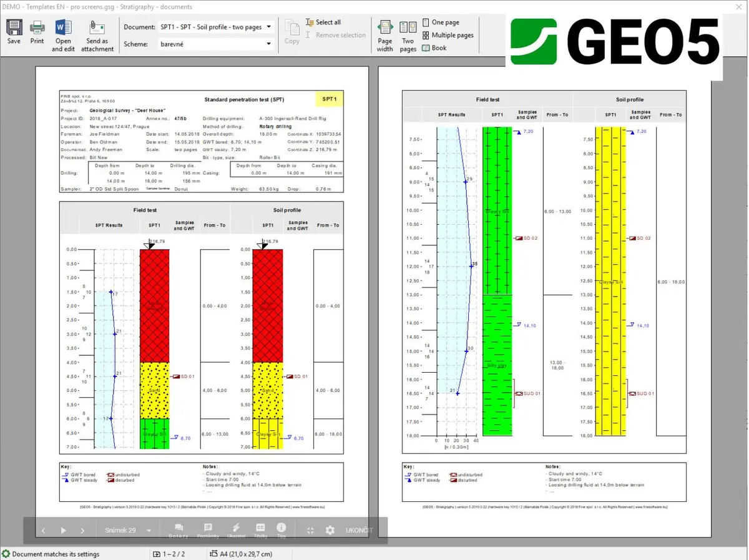Click '13,00 - 18,00' range on second page

557,365
